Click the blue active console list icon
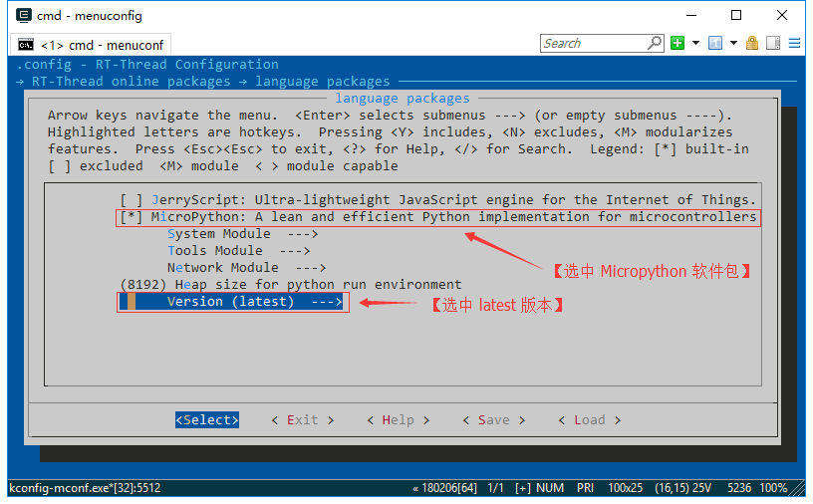The width and height of the screenshot is (813, 504). point(714,43)
